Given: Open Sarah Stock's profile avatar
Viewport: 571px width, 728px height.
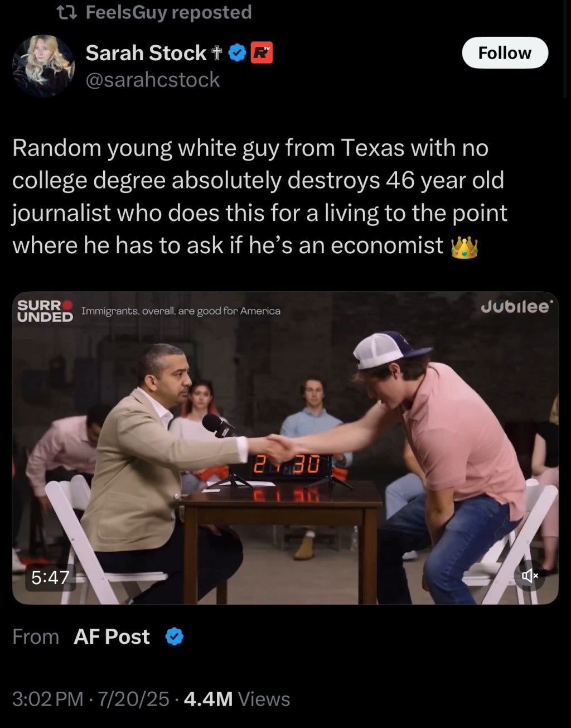Looking at the screenshot, I should point(43,66).
